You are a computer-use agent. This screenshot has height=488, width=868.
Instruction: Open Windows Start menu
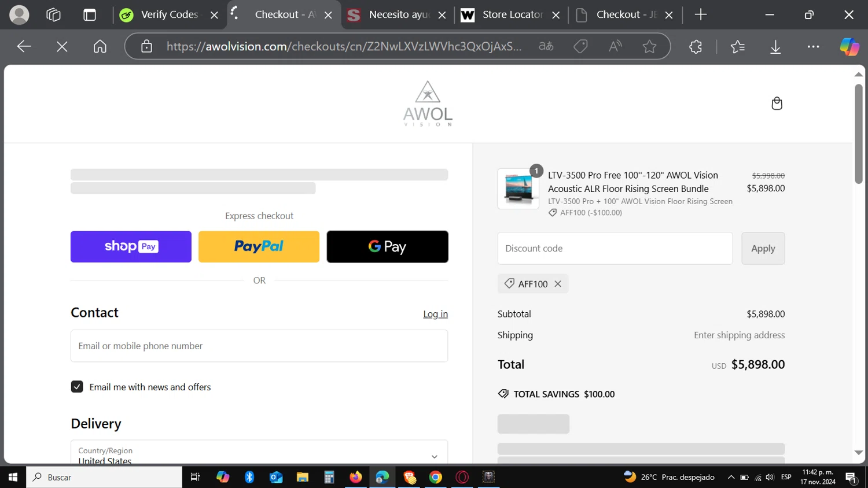point(13,477)
